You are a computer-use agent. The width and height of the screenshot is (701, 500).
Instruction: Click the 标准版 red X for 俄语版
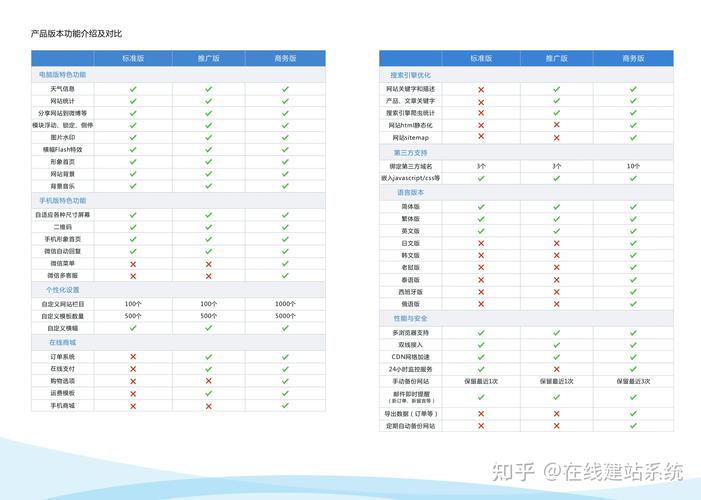(481, 304)
